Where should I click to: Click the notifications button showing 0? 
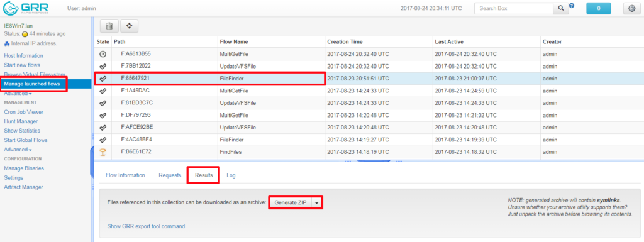[x=599, y=8]
